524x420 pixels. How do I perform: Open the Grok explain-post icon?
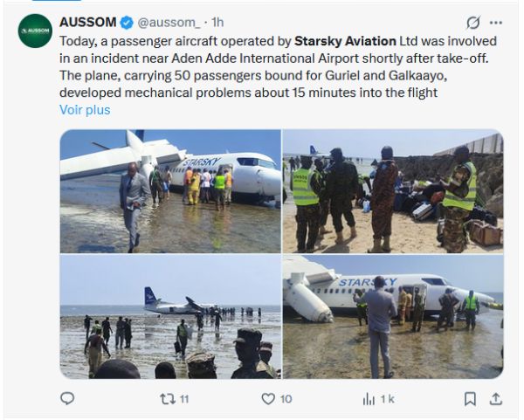click(473, 23)
